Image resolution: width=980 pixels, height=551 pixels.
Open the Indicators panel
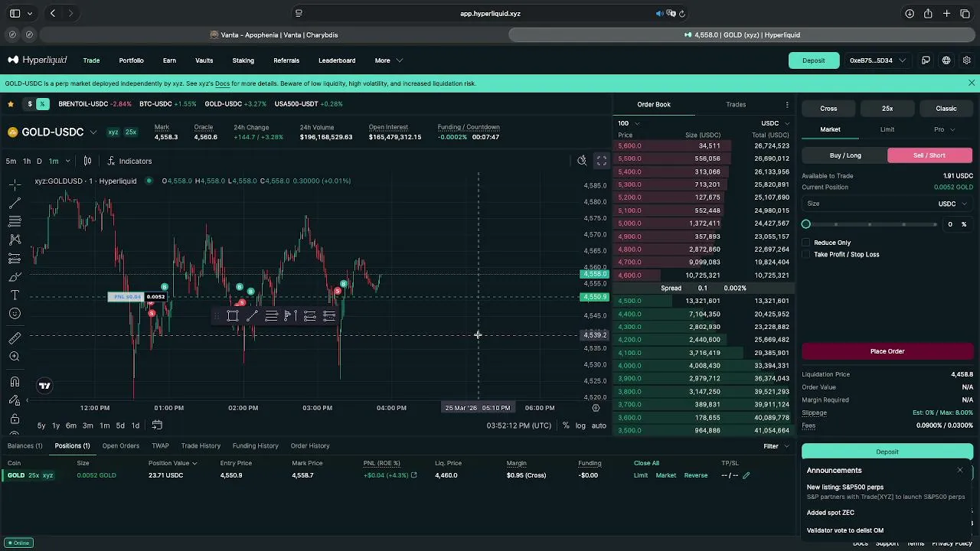[129, 161]
